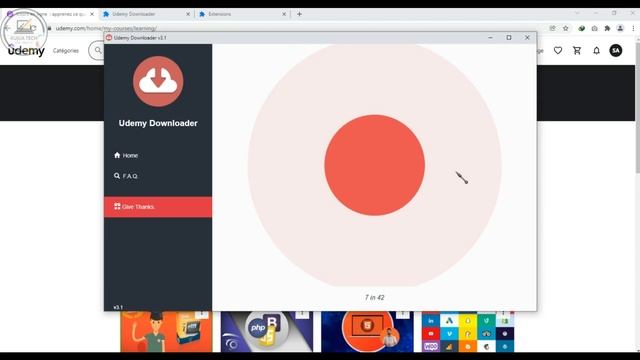Click the cloud download logo icon
The height and width of the screenshot is (360, 640).
coord(158,81)
